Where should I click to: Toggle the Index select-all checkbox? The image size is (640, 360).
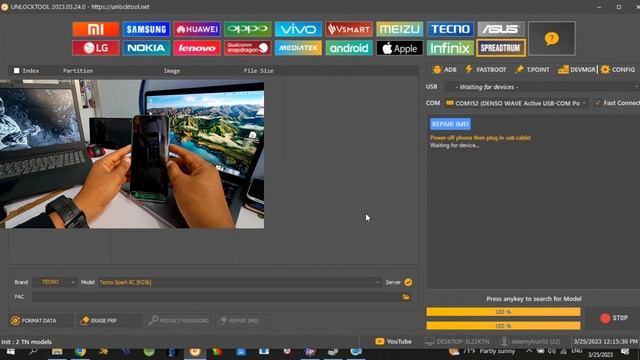pyautogui.click(x=17, y=71)
